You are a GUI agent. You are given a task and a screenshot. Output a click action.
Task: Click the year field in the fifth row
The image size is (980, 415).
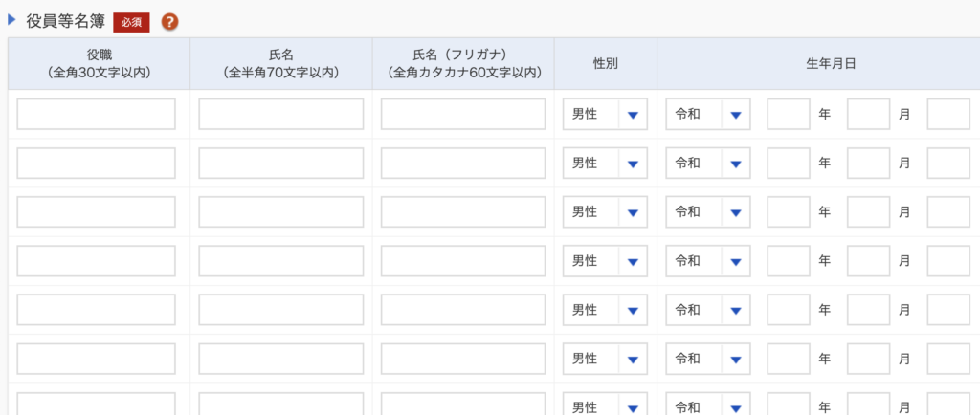click(x=789, y=310)
